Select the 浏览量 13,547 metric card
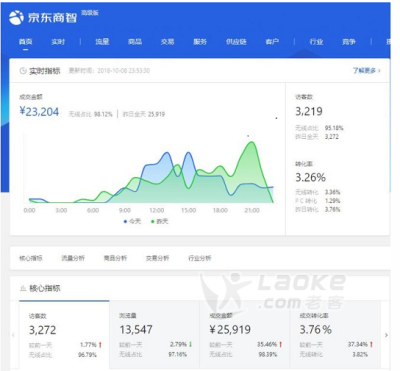The width and height of the screenshot is (400, 371). click(155, 334)
